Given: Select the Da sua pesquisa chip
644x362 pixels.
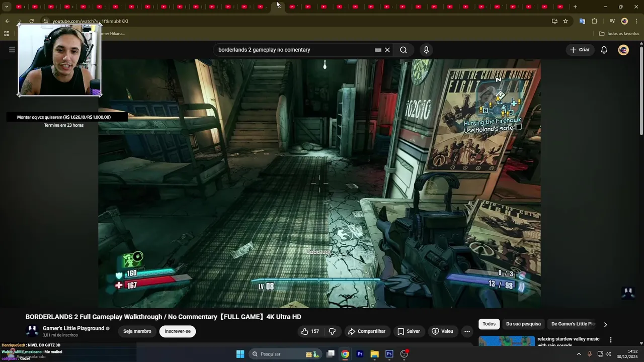Looking at the screenshot, I should (523, 324).
